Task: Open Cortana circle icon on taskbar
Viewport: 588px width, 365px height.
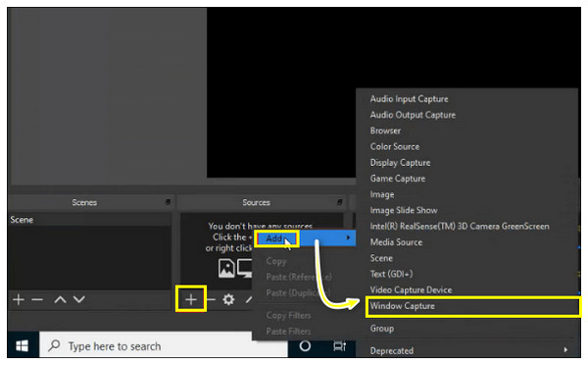Action: tap(305, 345)
